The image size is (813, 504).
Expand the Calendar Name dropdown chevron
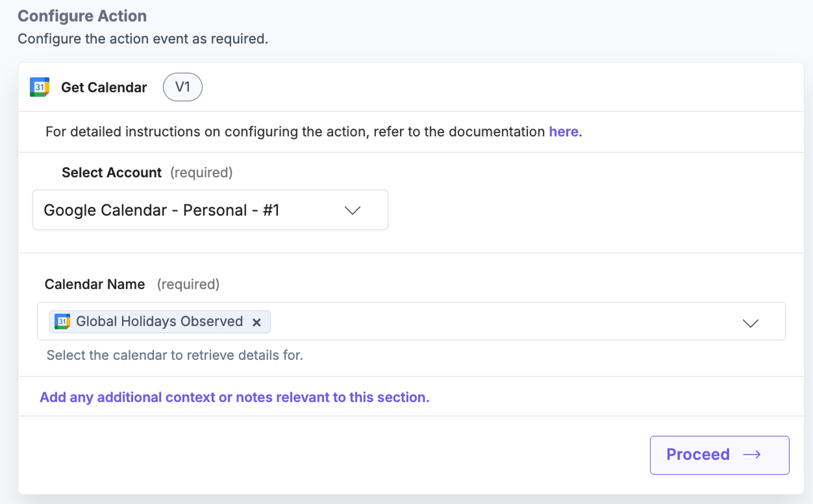(750, 323)
